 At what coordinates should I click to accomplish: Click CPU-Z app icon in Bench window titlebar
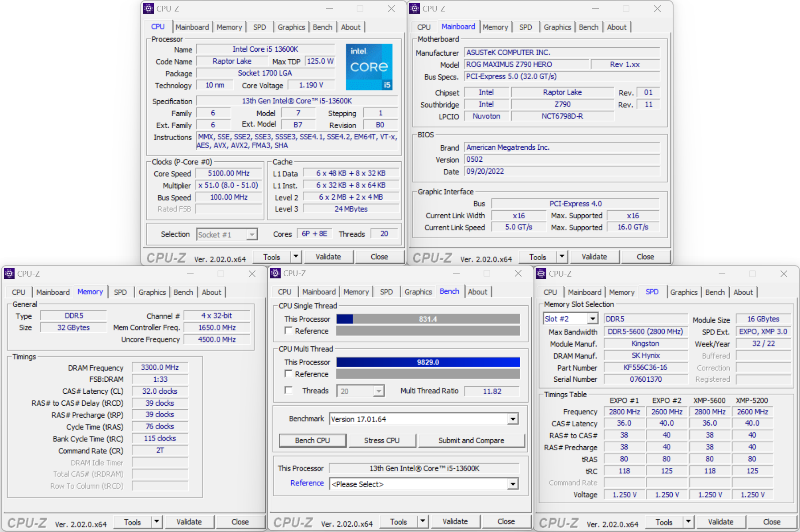click(x=275, y=273)
